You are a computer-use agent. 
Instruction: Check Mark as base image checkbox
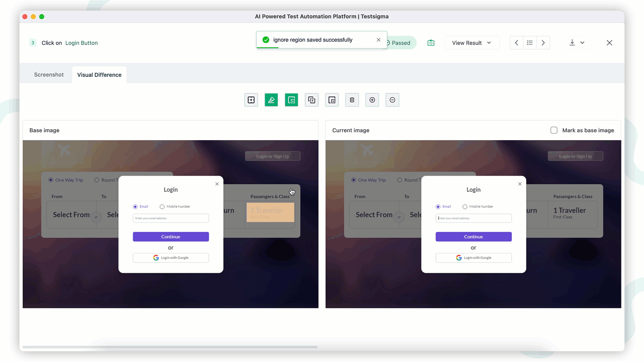554,130
